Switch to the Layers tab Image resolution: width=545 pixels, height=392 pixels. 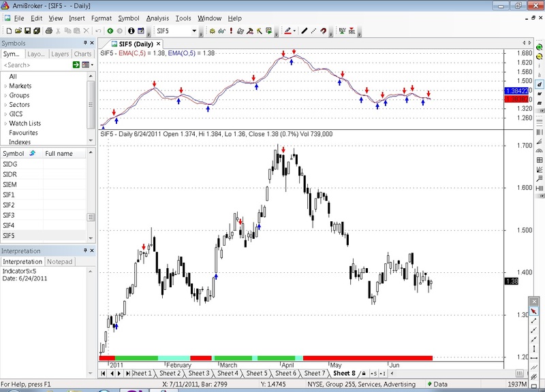[x=60, y=54]
